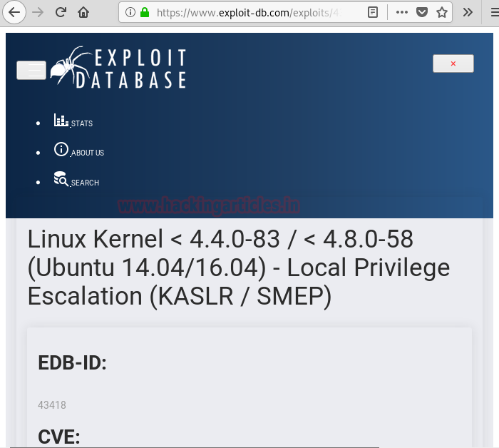Show site information icon in address bar
The width and height of the screenshot is (499, 448).
(x=130, y=12)
